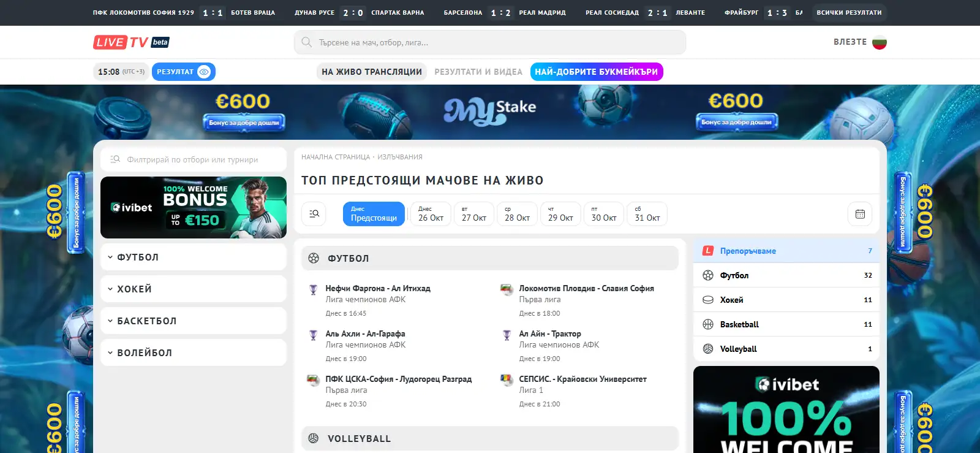The image size is (980, 453).
Task: Click the Bulgarian flag language icon
Action: pyautogui.click(x=879, y=42)
